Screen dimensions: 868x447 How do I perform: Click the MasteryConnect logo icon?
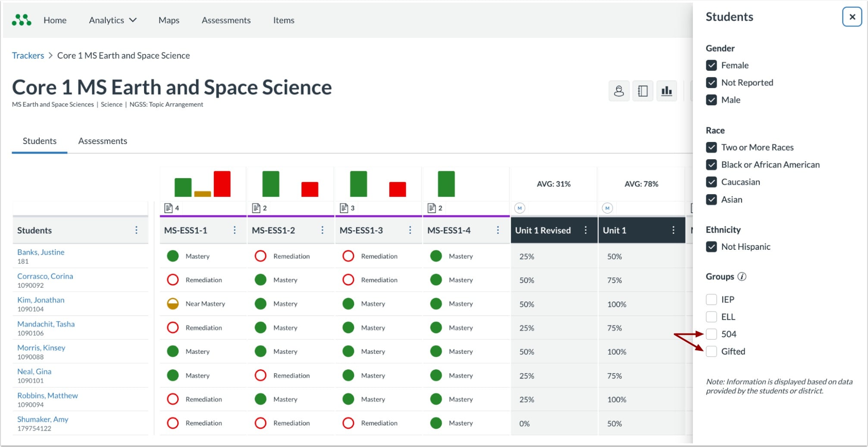(22, 20)
